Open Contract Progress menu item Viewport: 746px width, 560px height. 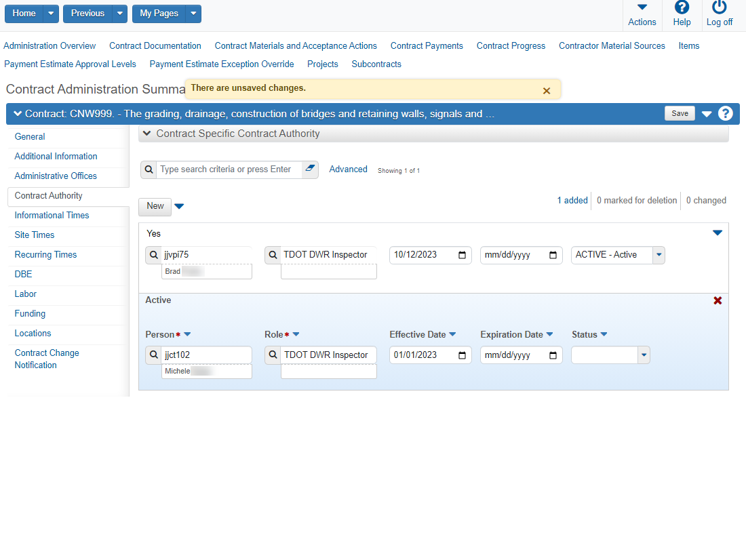511,45
